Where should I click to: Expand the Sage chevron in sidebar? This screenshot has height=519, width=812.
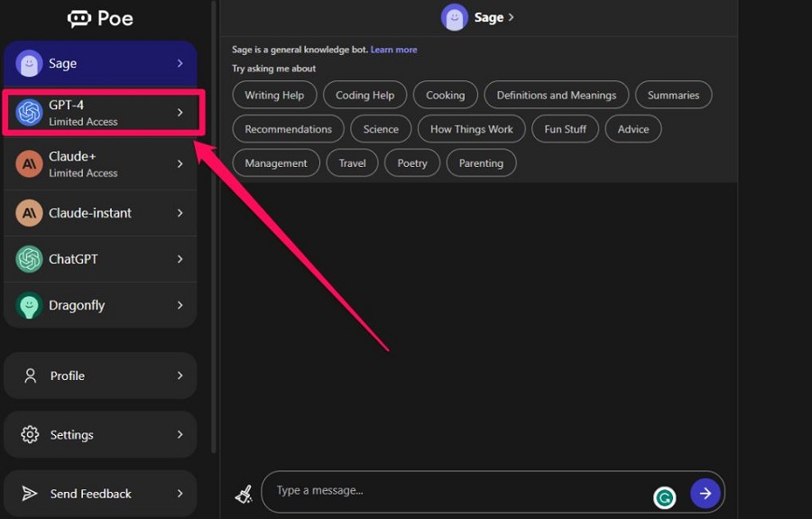pos(180,63)
